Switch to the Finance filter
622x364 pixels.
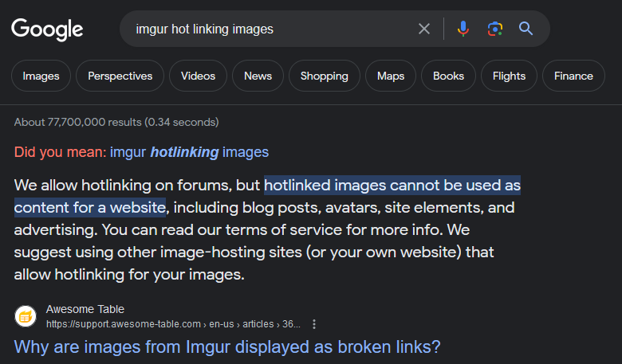coord(573,76)
